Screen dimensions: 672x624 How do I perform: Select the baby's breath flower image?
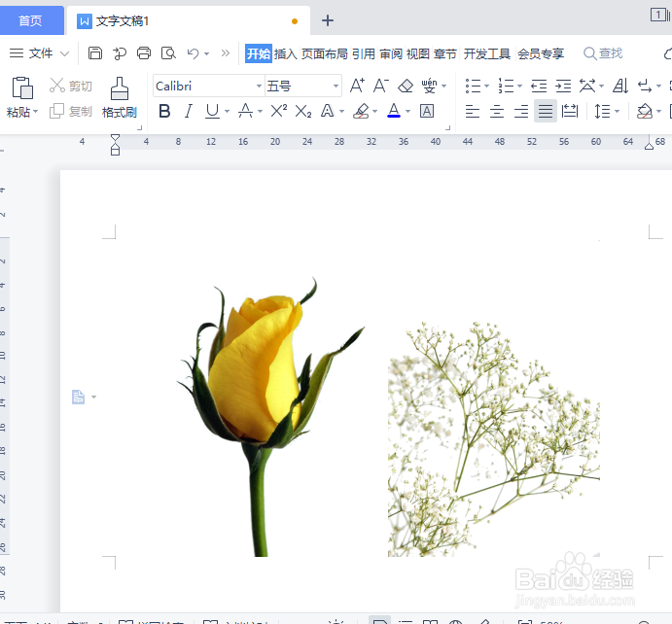(x=494, y=439)
